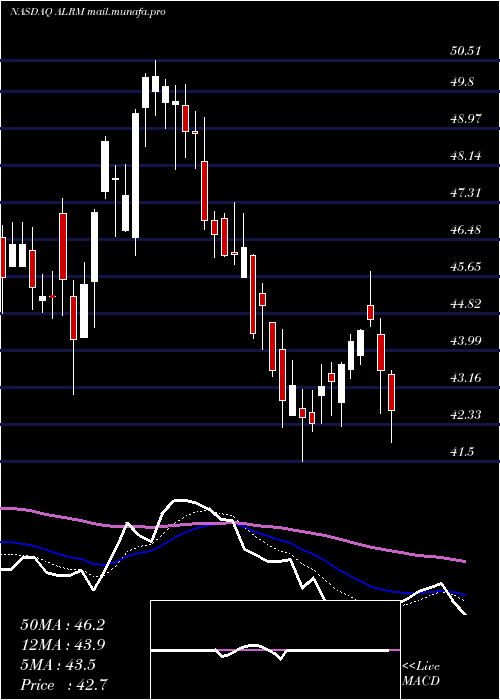The width and height of the screenshot is (500, 700).
Task: Click the <<Live MACD label
Action: pos(421,674)
